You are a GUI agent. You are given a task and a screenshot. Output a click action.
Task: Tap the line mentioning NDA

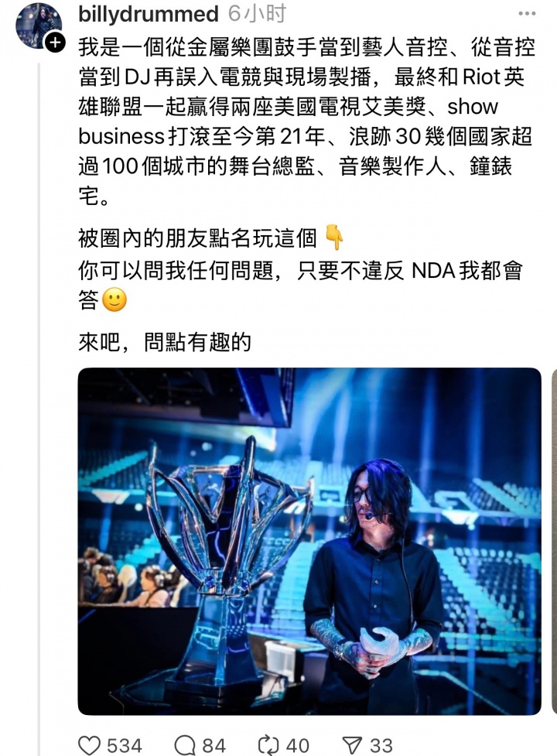click(300, 271)
